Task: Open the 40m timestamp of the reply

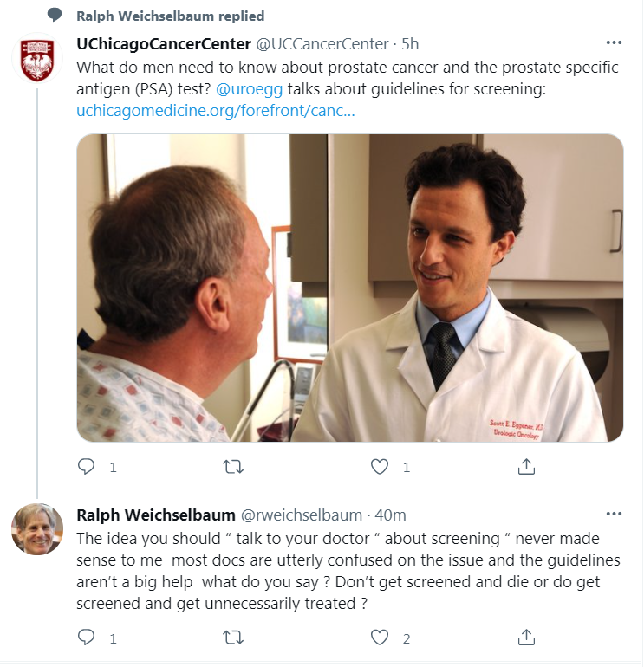Action: click(388, 515)
